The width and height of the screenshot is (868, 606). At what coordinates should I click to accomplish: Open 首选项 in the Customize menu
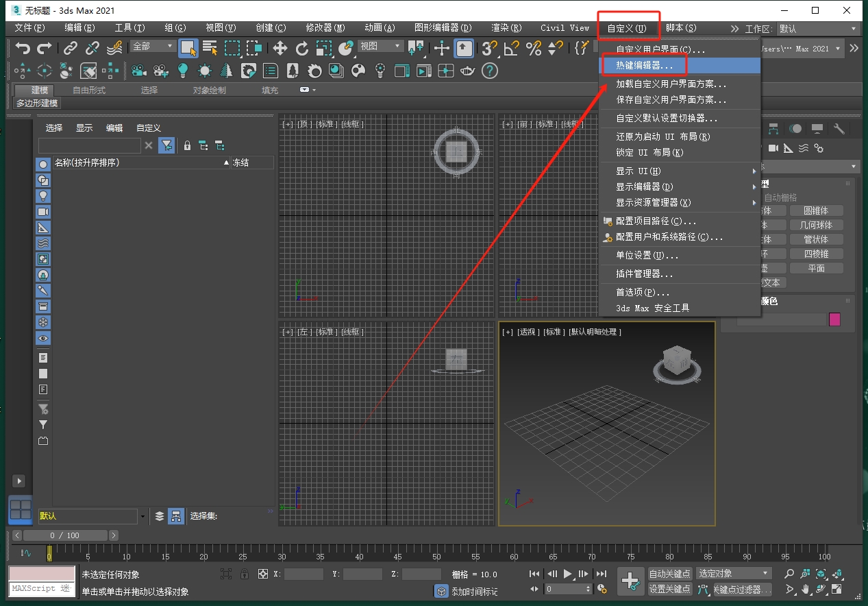click(643, 292)
